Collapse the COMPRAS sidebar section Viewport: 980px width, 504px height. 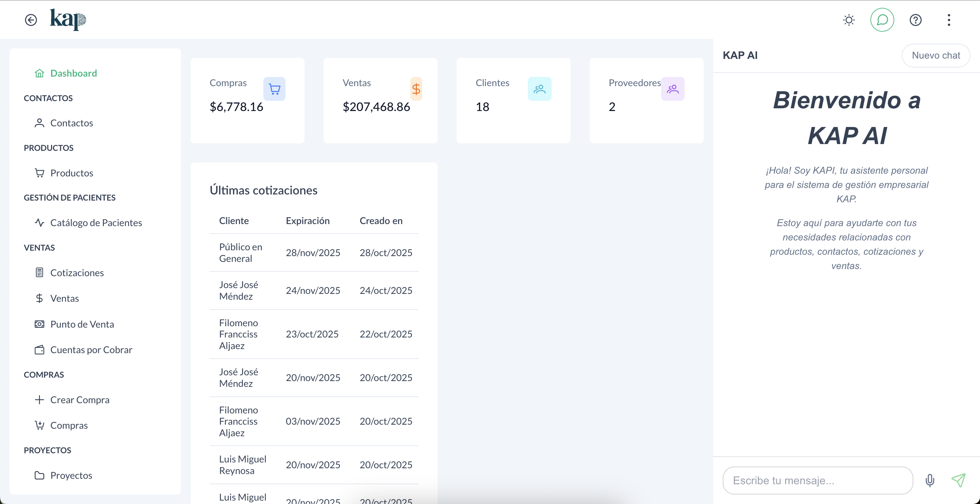(x=44, y=374)
